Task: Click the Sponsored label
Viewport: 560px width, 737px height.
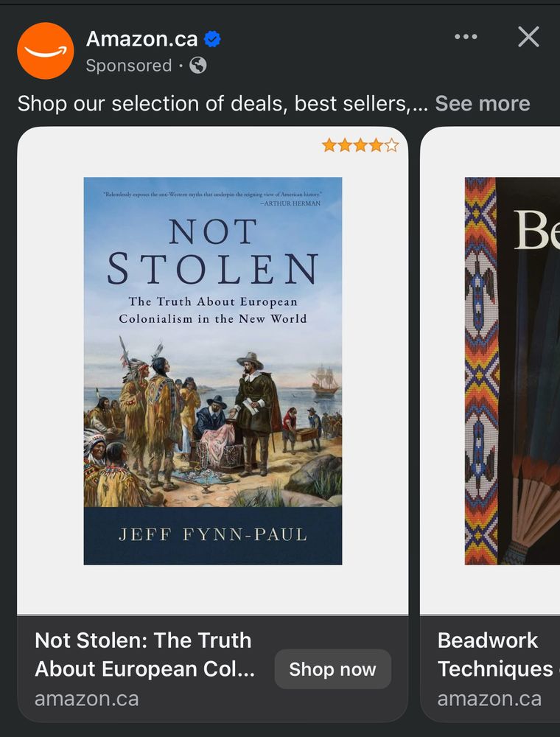Action: click(129, 66)
